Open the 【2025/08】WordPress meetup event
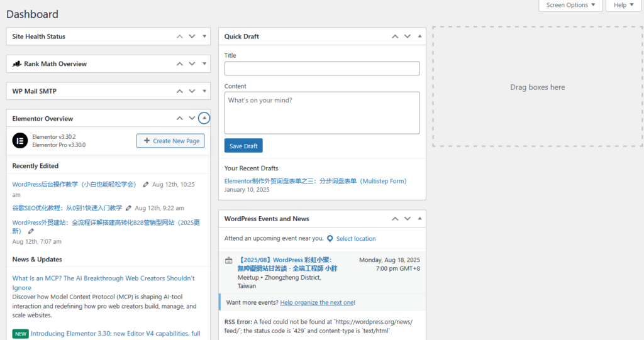The image size is (644, 340). [x=287, y=264]
